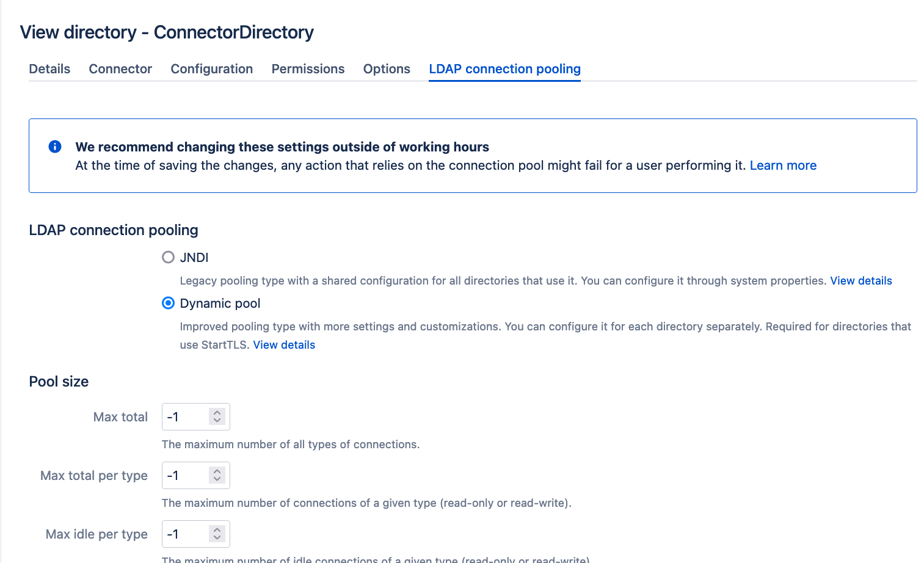Go to the Configuration tab
The width and height of the screenshot is (924, 563).
point(212,69)
